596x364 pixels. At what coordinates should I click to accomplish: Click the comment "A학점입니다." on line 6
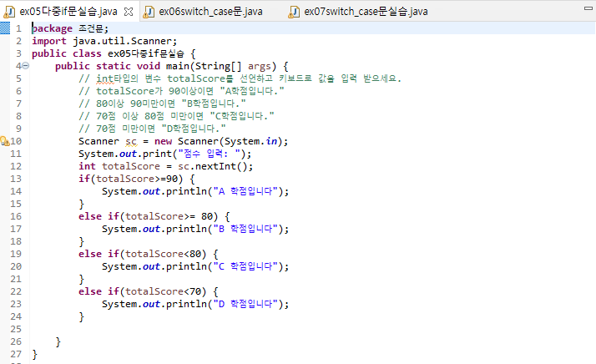252,91
